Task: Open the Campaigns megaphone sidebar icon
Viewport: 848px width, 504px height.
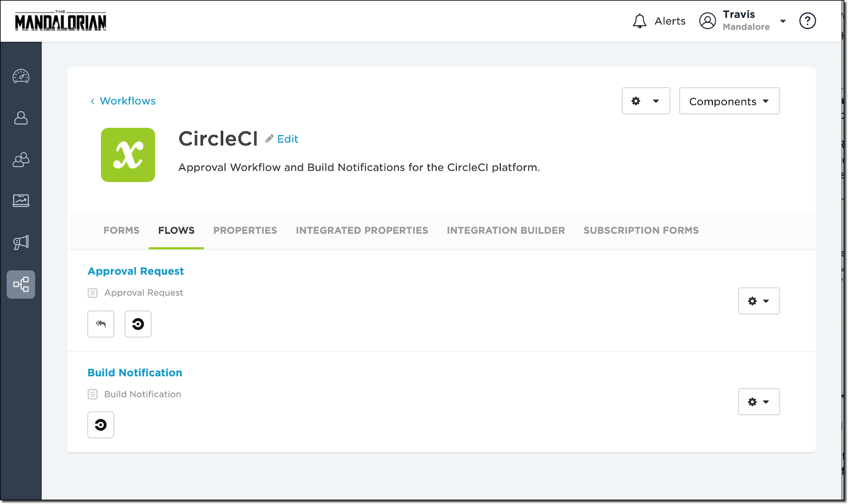Action: (x=21, y=242)
